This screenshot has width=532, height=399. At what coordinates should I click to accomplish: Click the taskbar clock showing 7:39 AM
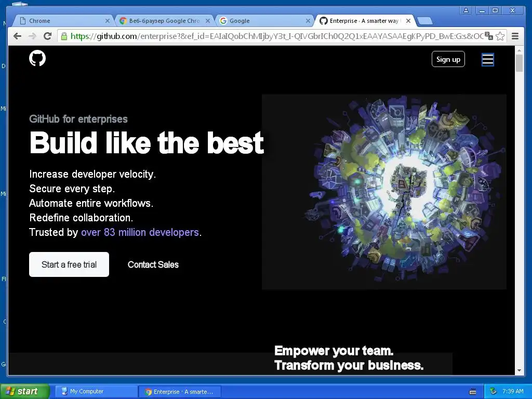pos(513,391)
